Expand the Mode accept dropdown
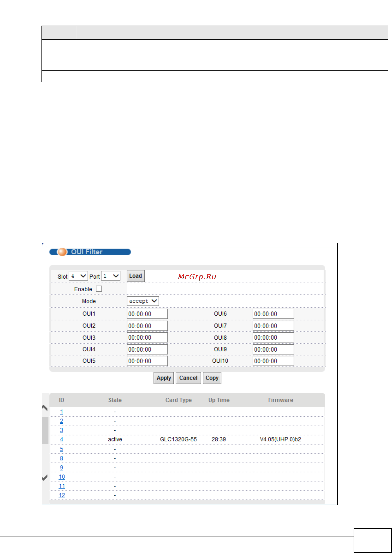Screen dimensions: 392x553 [x=143, y=301]
